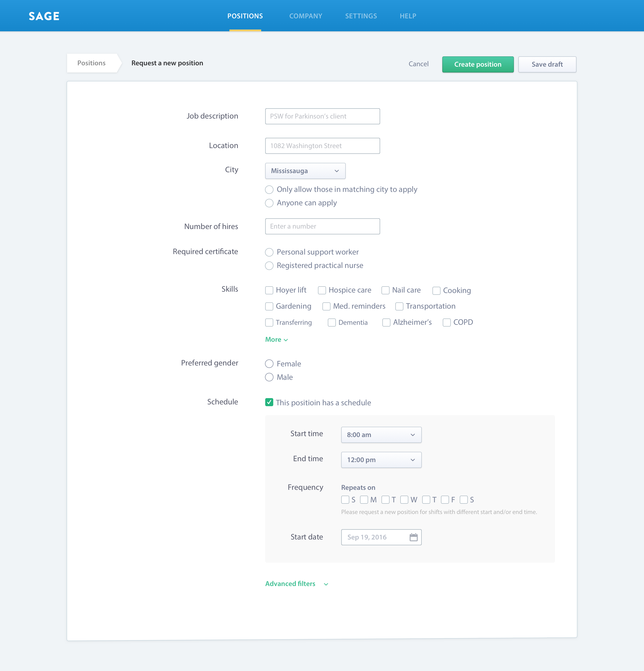
Task: Focus the Location address field
Action: [x=322, y=146]
